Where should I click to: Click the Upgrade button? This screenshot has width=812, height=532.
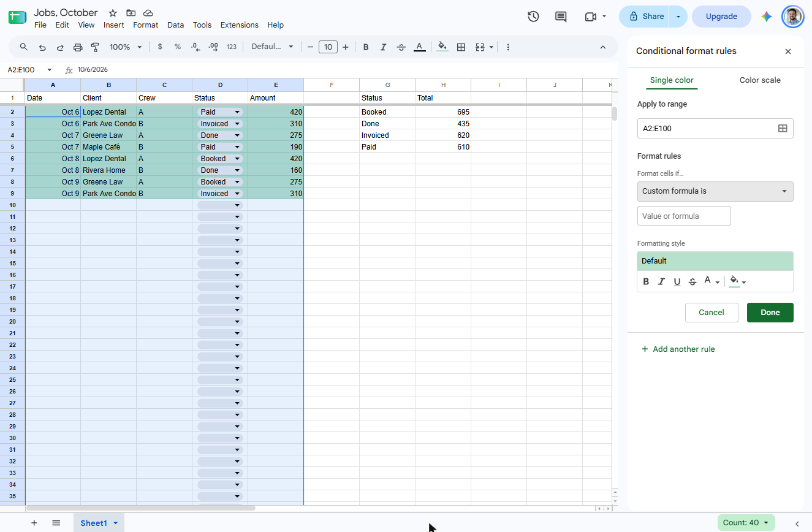click(721, 17)
